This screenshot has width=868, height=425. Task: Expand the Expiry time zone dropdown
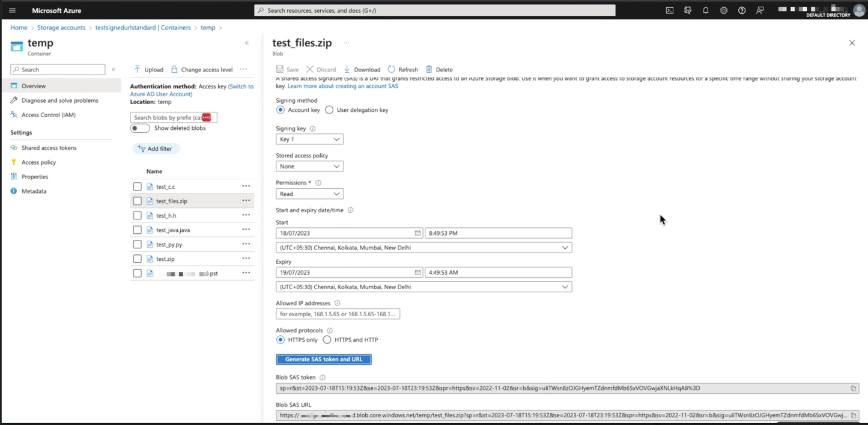tap(423, 287)
